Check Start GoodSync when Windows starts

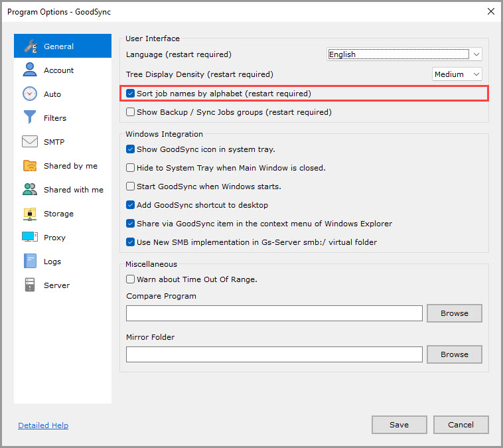(x=130, y=187)
